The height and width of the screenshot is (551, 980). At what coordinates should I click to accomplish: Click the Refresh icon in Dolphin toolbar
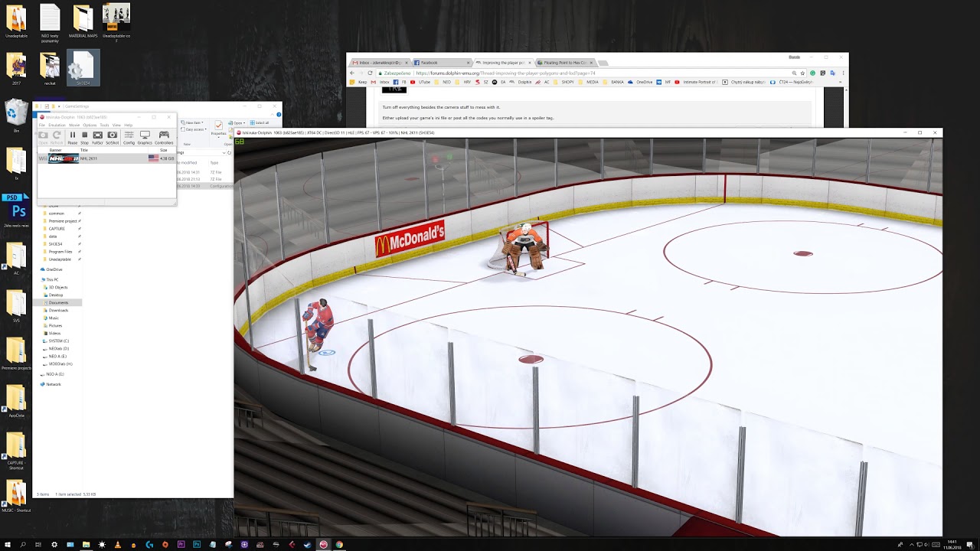[57, 136]
